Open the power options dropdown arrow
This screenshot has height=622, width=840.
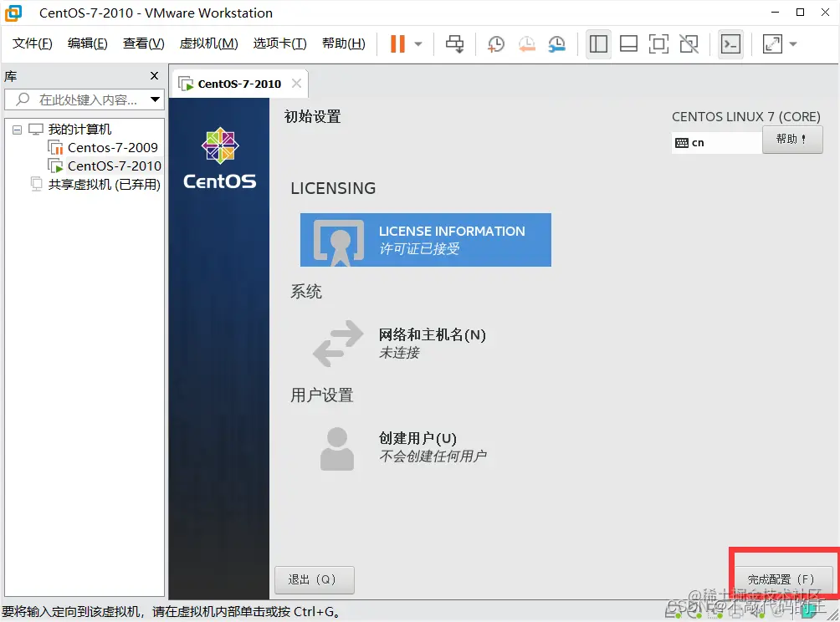click(x=418, y=44)
